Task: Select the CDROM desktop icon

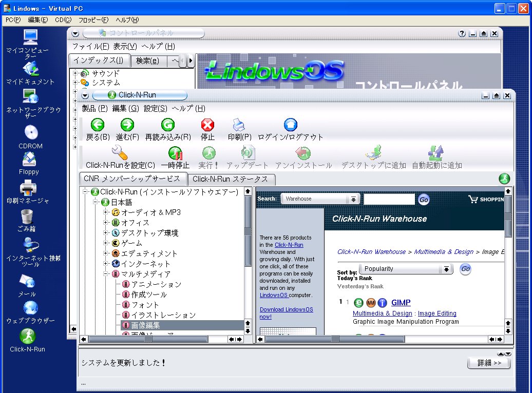Action: pyautogui.click(x=31, y=132)
